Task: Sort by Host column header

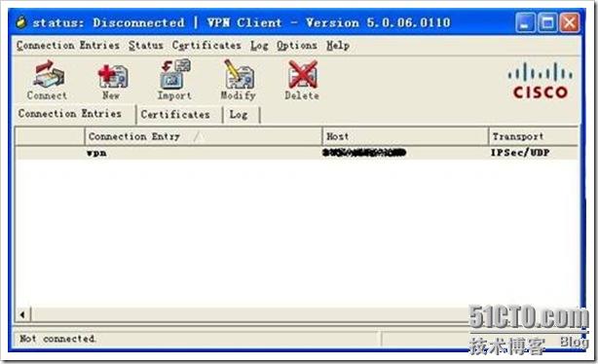Action: click(405, 136)
